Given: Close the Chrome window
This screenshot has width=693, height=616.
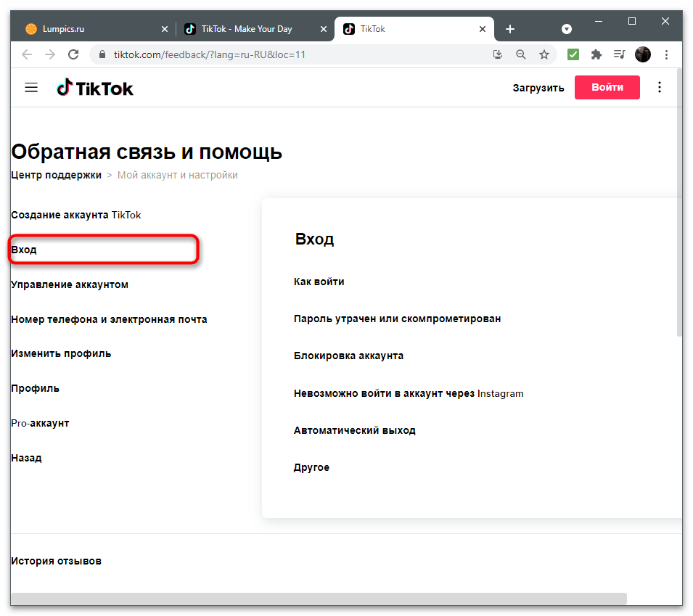Looking at the screenshot, I should coord(665,21).
